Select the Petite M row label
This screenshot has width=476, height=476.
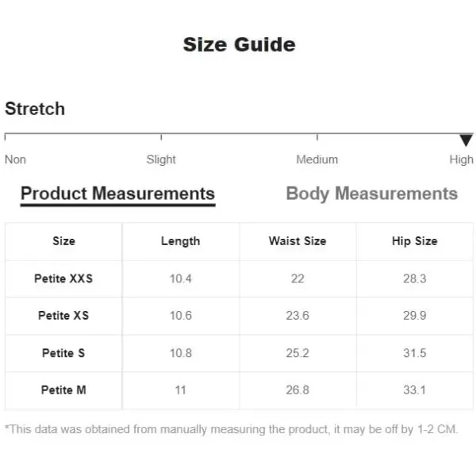pyautogui.click(x=63, y=390)
